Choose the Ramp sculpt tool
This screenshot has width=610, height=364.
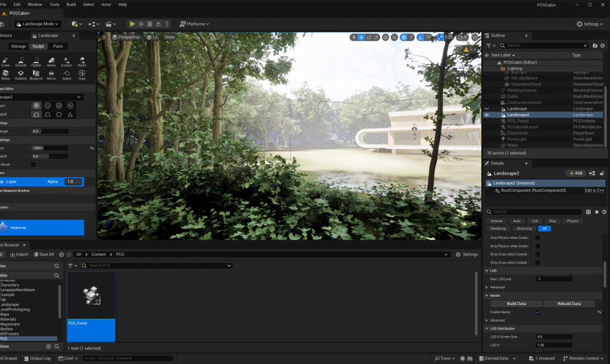click(x=51, y=61)
